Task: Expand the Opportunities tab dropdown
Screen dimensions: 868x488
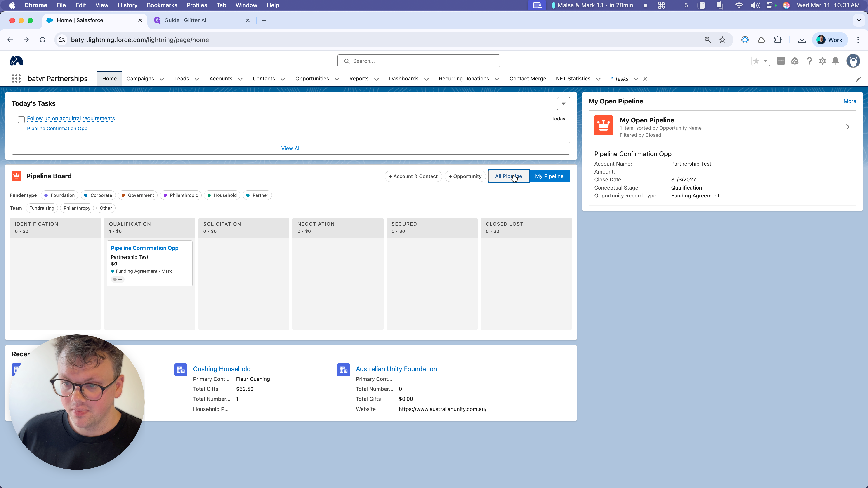Action: coord(337,79)
